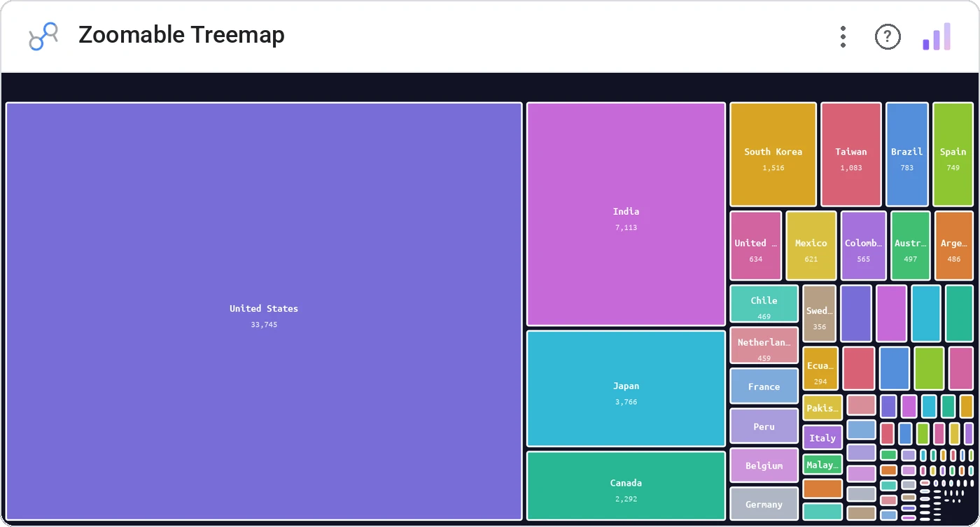
Task: Open the three-dot options menu
Action: tap(843, 36)
